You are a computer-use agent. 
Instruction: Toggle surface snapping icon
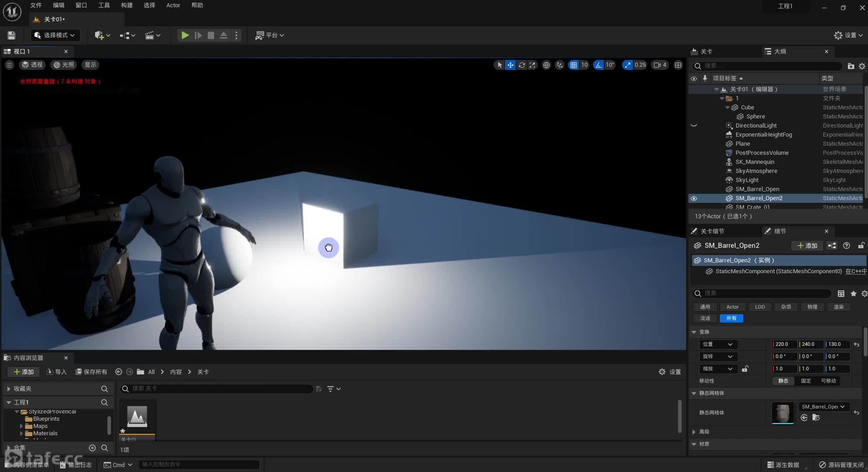pyautogui.click(x=560, y=65)
